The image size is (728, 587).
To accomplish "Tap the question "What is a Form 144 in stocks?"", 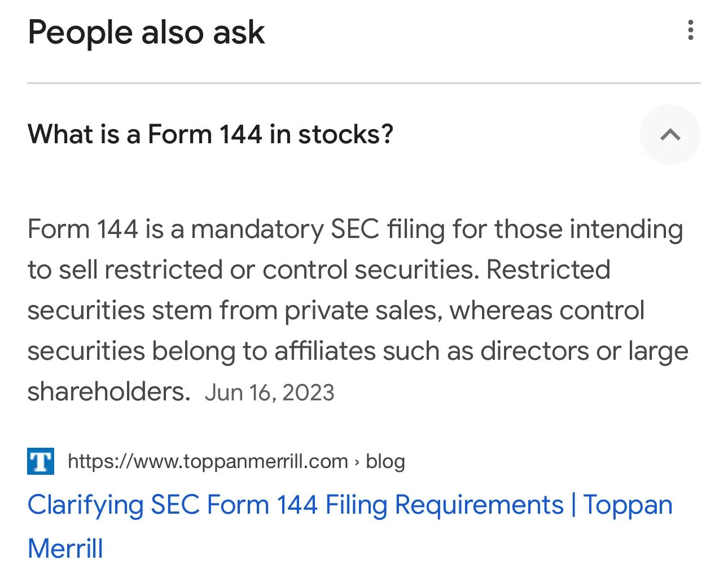I will point(210,135).
